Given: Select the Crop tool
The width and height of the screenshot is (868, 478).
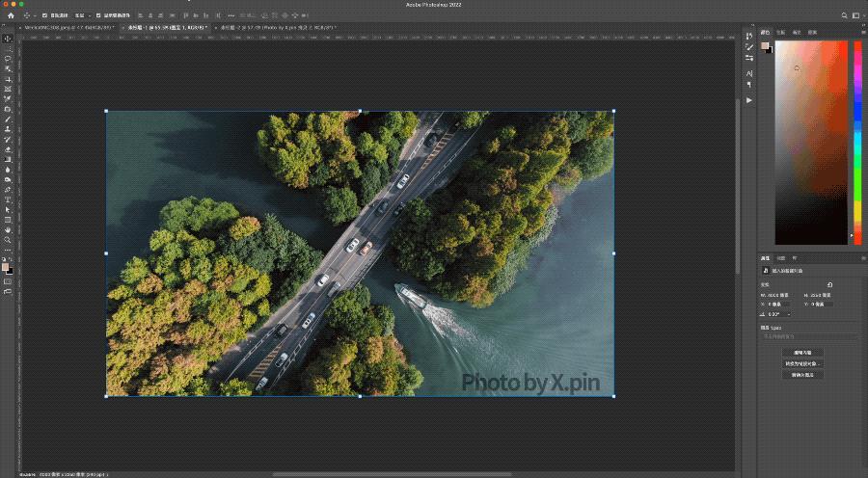Looking at the screenshot, I should pos(8,79).
